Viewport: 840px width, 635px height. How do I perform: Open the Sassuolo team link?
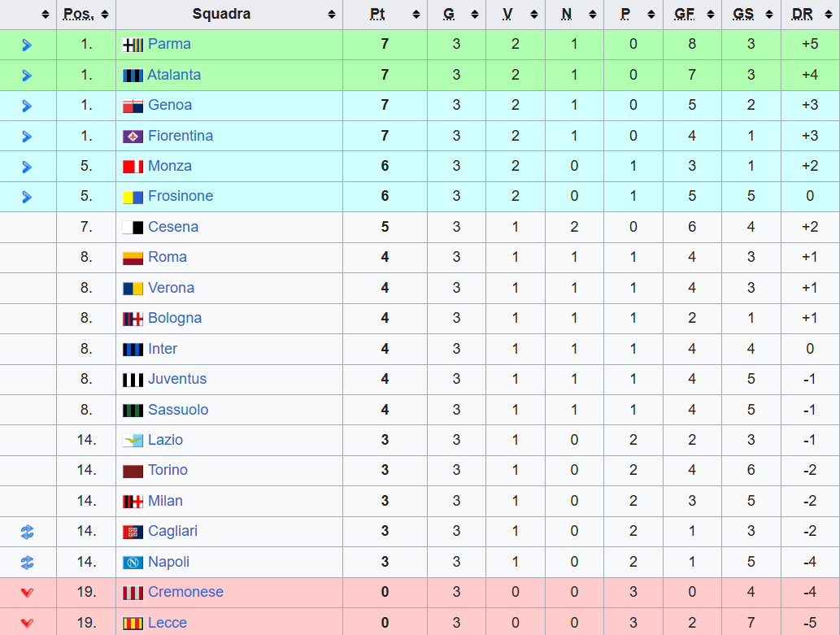pos(178,410)
